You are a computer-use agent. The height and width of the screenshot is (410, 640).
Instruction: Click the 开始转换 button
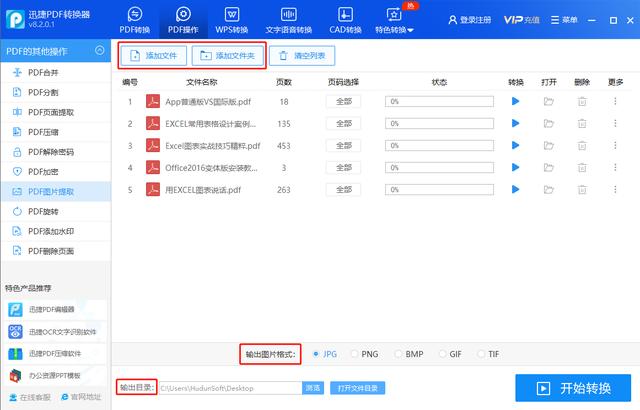573,388
